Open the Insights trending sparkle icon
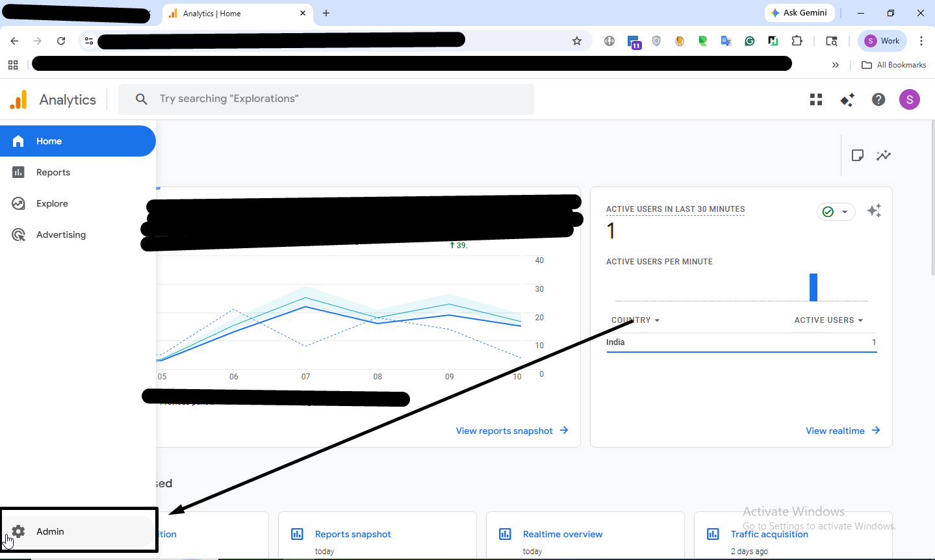Viewport: 935px width, 560px height. (x=884, y=155)
